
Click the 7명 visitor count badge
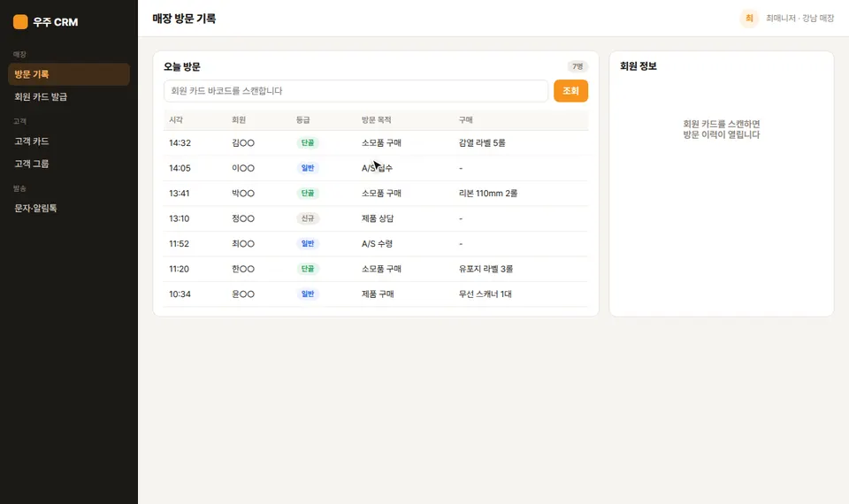click(x=577, y=66)
